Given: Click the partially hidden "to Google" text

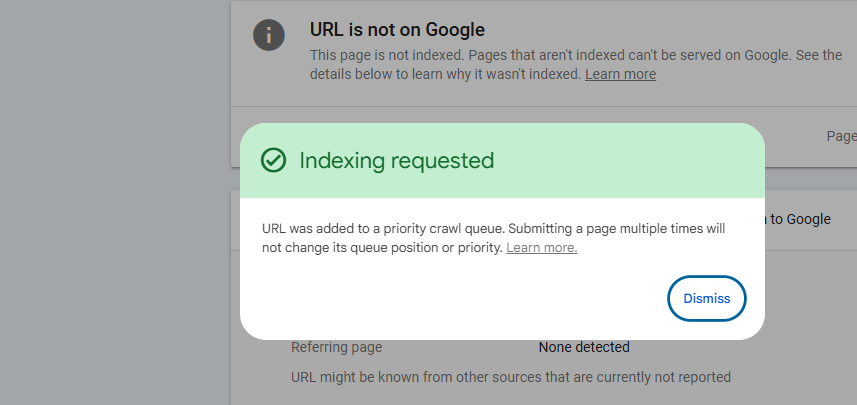Looking at the screenshot, I should [x=801, y=219].
